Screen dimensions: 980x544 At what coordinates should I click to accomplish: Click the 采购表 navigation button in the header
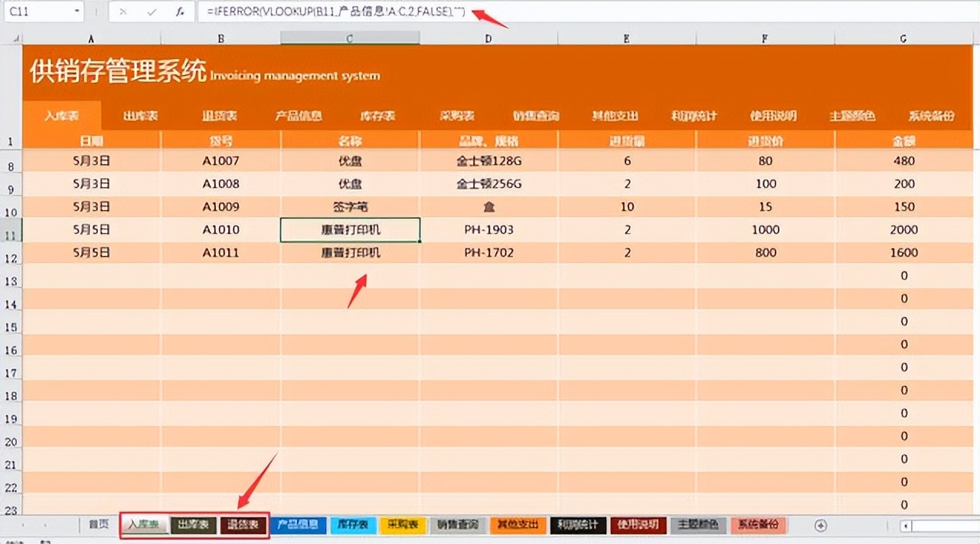[x=459, y=116]
